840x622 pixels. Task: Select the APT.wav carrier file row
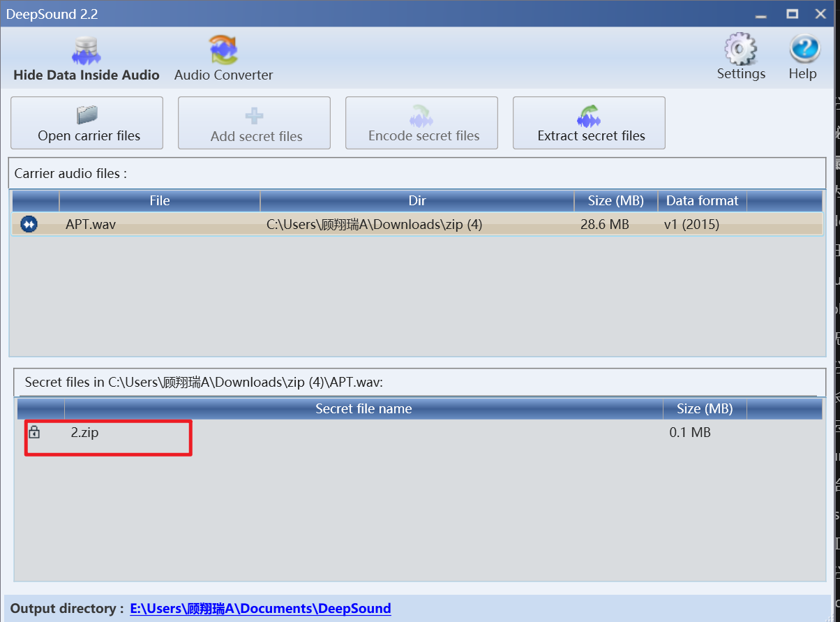click(417, 225)
